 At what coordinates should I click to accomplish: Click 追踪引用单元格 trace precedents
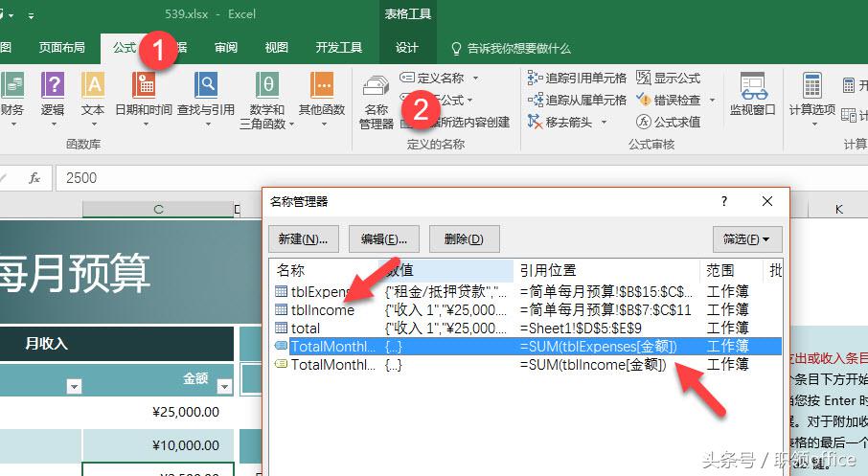[577, 78]
